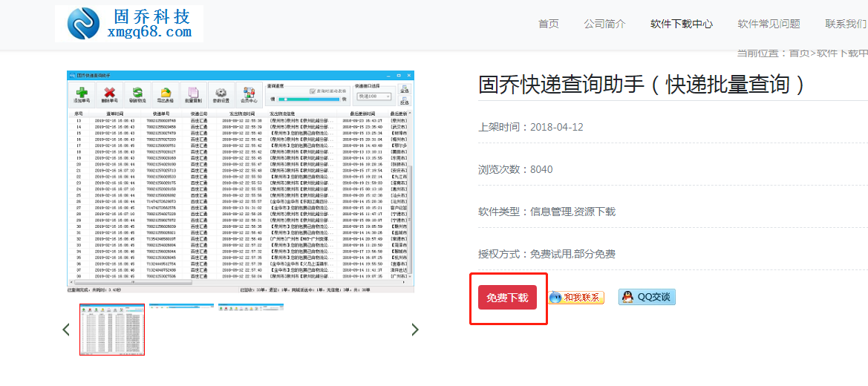
Task: Open 联系我们 navigation item
Action: 846,24
